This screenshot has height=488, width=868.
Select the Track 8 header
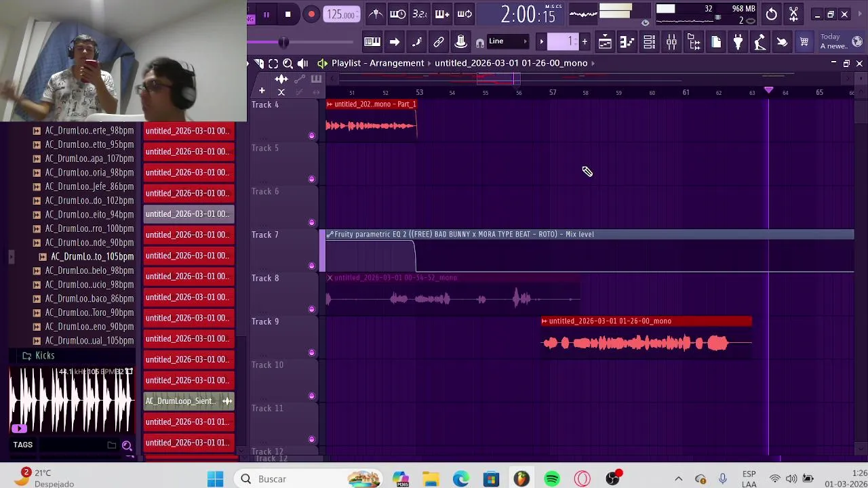click(283, 294)
